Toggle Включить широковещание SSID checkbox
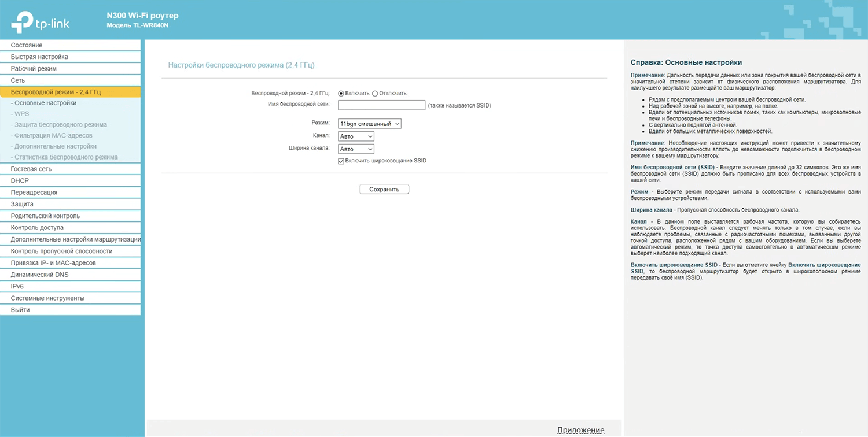This screenshot has width=868, height=437. point(341,161)
